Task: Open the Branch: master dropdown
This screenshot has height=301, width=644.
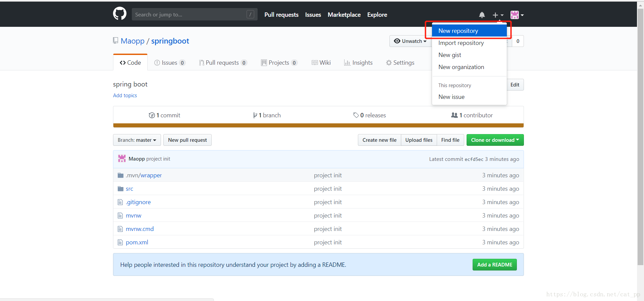Action: click(x=137, y=140)
